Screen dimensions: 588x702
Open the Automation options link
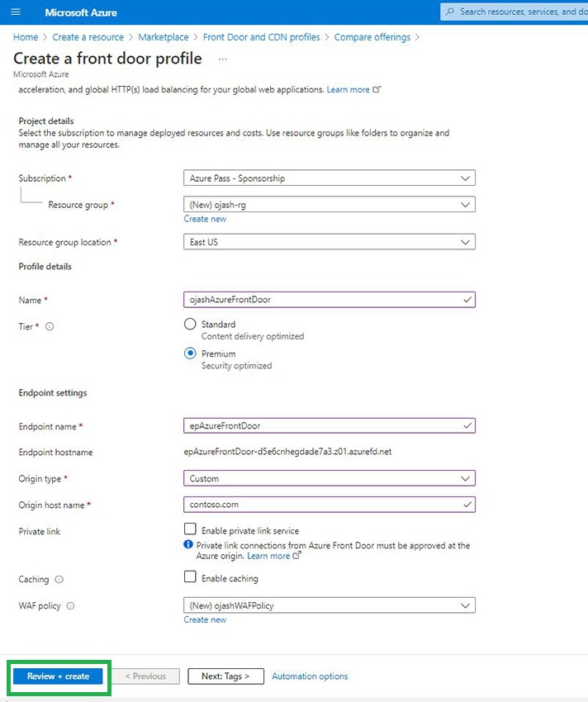(x=310, y=676)
